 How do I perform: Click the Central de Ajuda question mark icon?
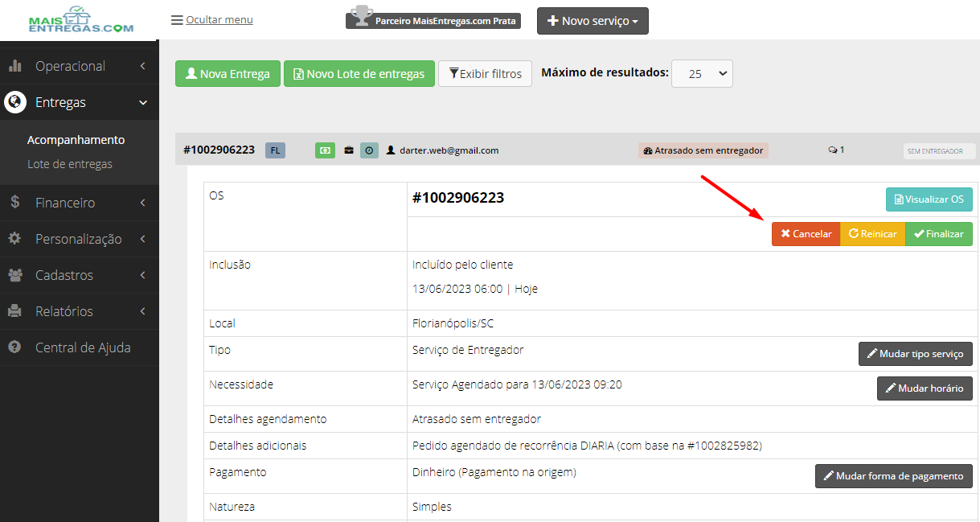click(14, 347)
